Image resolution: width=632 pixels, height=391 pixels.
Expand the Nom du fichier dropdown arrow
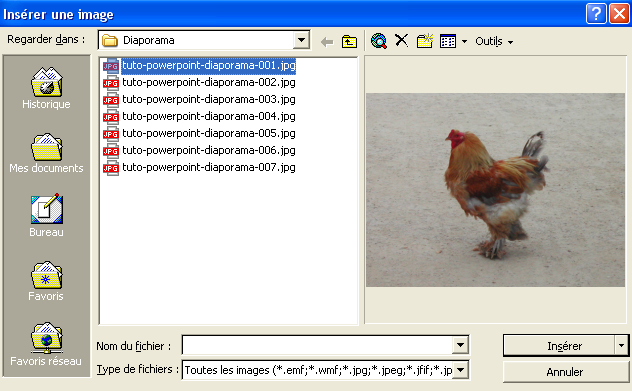point(460,345)
